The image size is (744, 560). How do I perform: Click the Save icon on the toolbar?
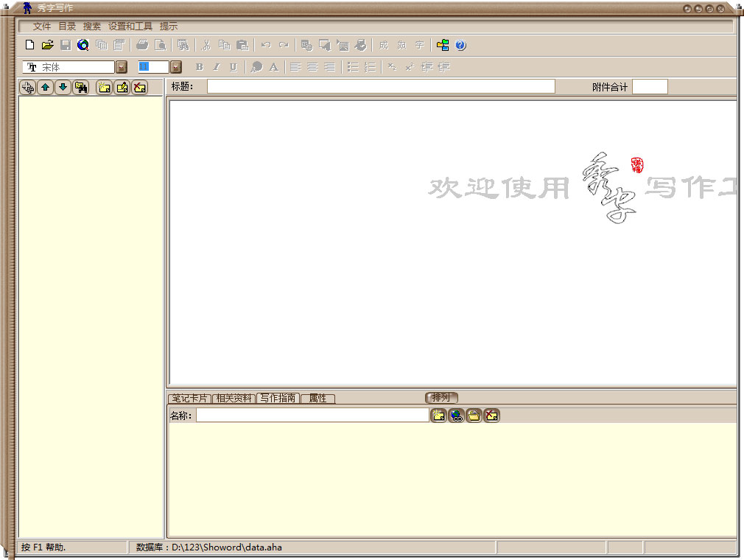coord(65,44)
